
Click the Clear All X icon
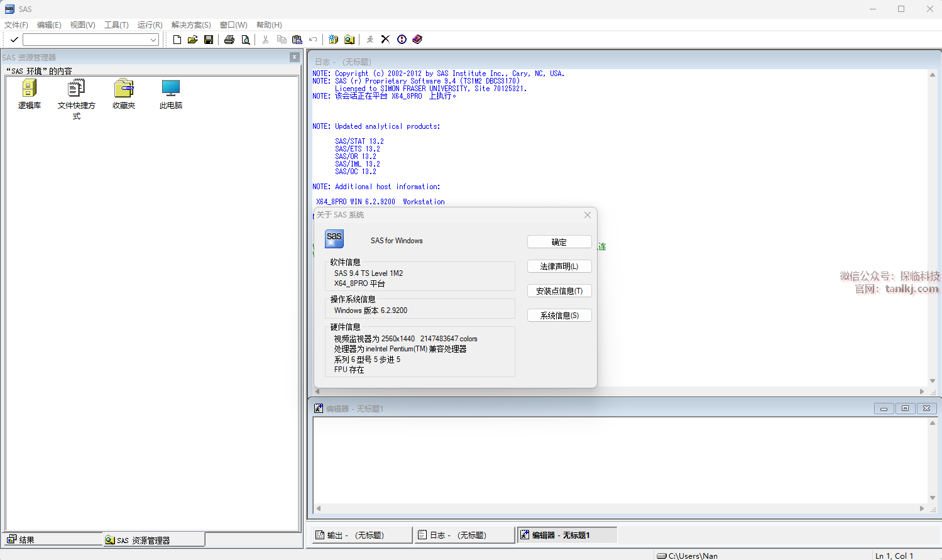click(385, 39)
